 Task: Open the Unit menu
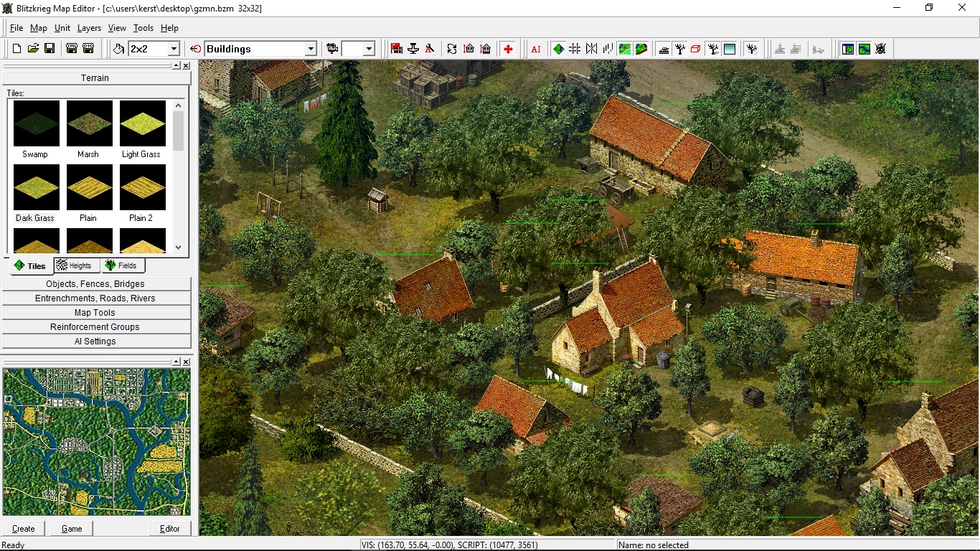pos(62,28)
